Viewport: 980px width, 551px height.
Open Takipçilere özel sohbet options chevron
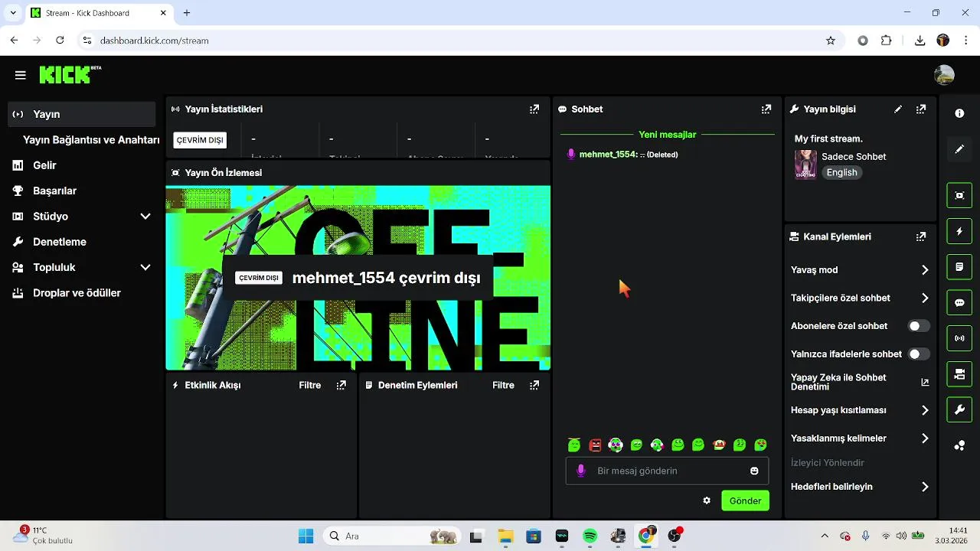pyautogui.click(x=925, y=298)
